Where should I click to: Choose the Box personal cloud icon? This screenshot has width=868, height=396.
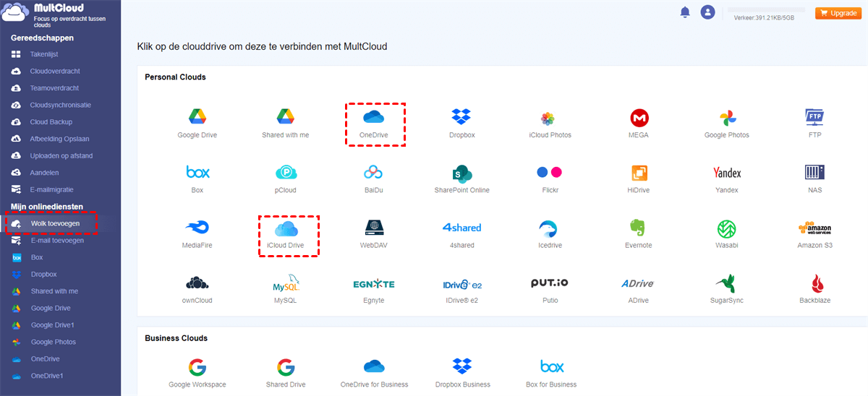(x=197, y=172)
